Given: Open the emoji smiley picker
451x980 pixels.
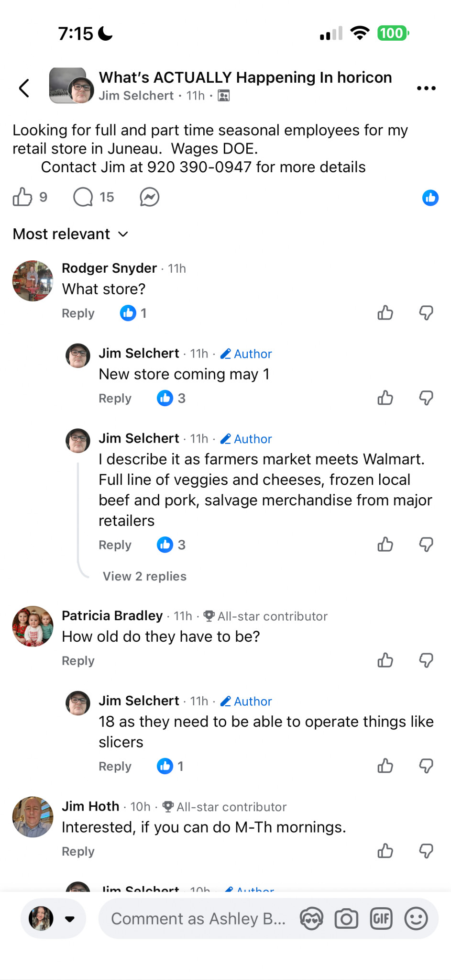Looking at the screenshot, I should pos(416,919).
